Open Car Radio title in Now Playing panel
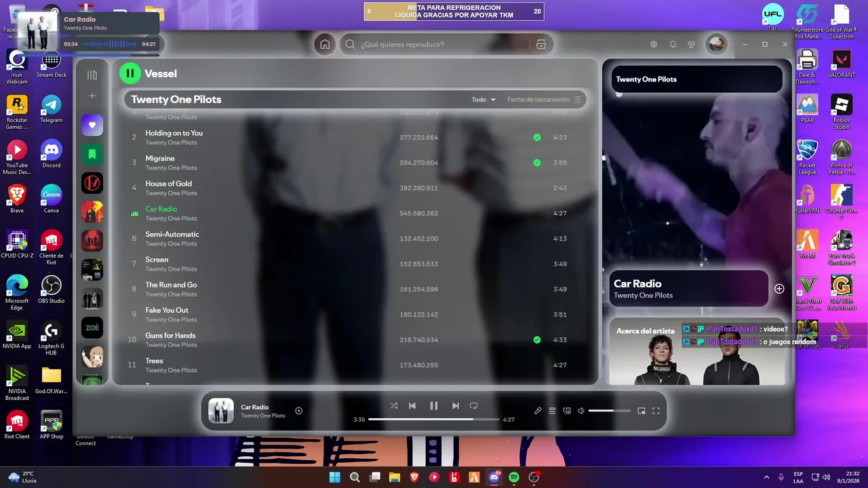The height and width of the screenshot is (488, 868). pyautogui.click(x=637, y=284)
